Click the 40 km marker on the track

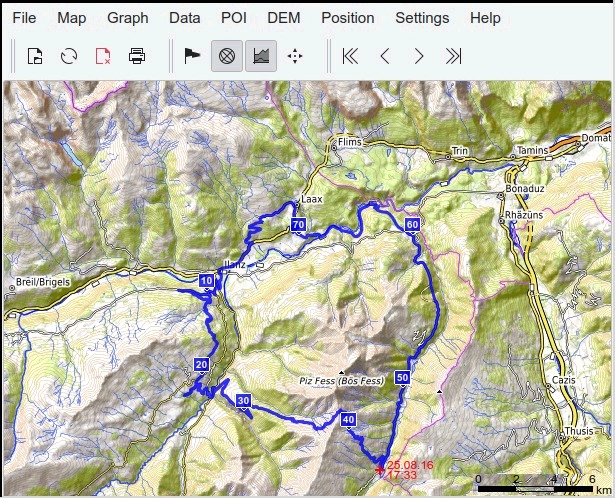(x=348, y=420)
